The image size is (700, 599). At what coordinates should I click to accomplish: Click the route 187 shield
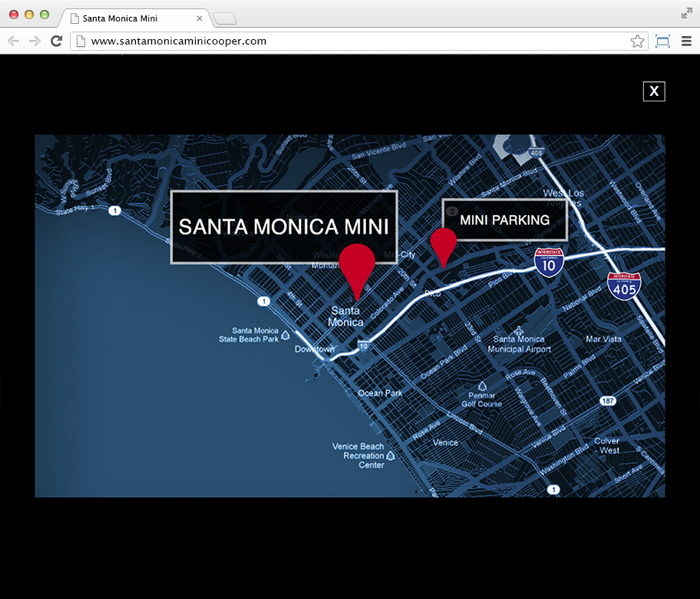(608, 401)
